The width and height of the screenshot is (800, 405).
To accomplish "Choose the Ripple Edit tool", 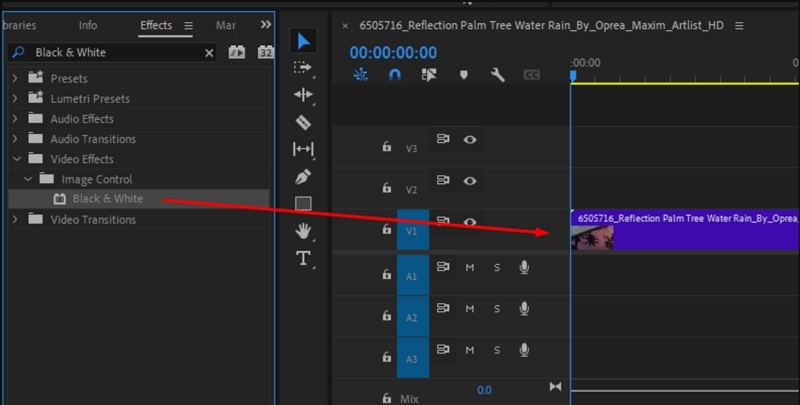I will (303, 95).
